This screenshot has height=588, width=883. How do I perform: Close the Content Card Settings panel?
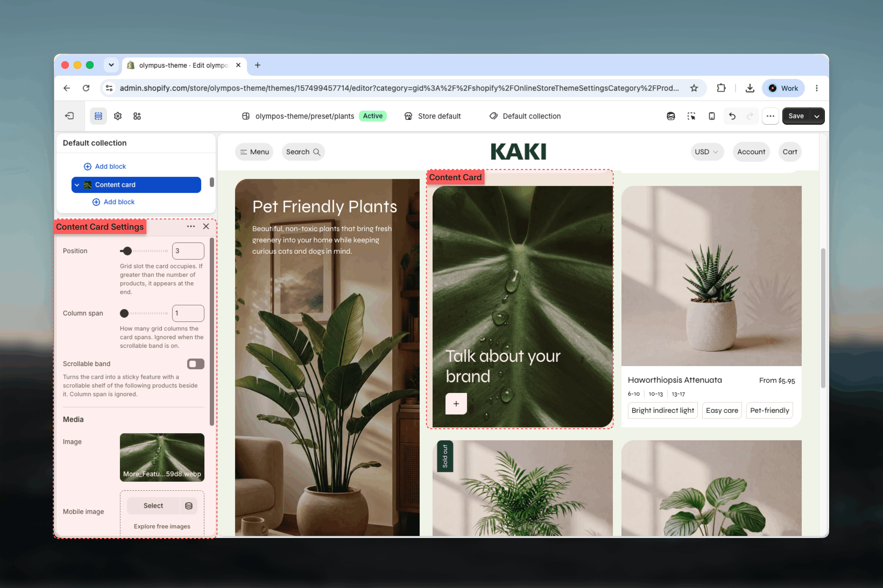tap(206, 226)
